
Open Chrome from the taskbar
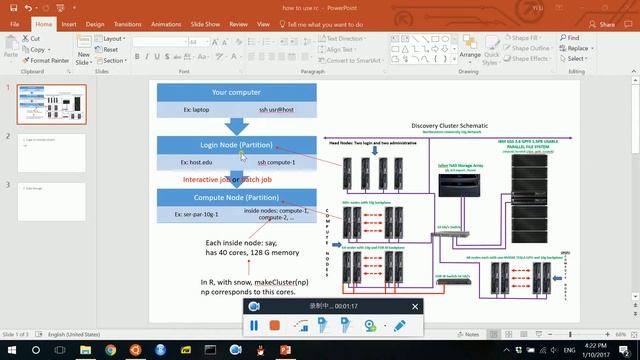point(110,350)
